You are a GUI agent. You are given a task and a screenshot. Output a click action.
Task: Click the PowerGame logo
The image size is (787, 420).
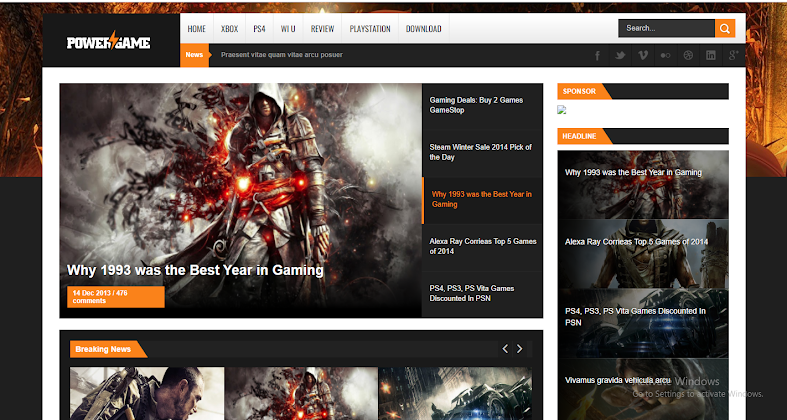point(108,41)
